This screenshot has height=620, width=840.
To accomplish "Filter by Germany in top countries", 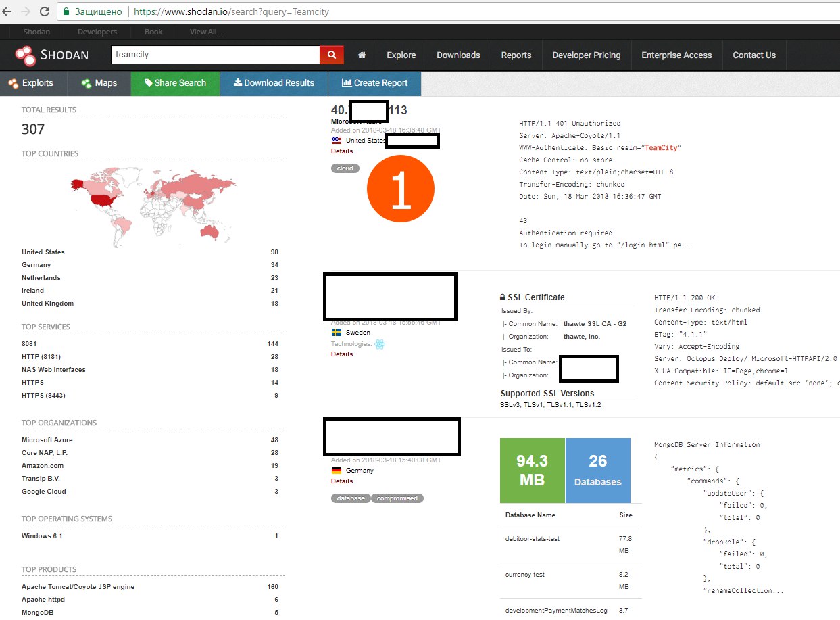I will [x=36, y=265].
